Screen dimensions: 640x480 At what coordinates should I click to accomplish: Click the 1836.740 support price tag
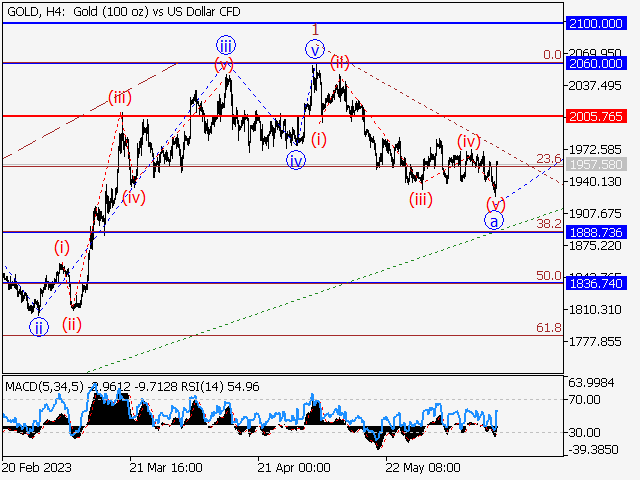point(595,284)
